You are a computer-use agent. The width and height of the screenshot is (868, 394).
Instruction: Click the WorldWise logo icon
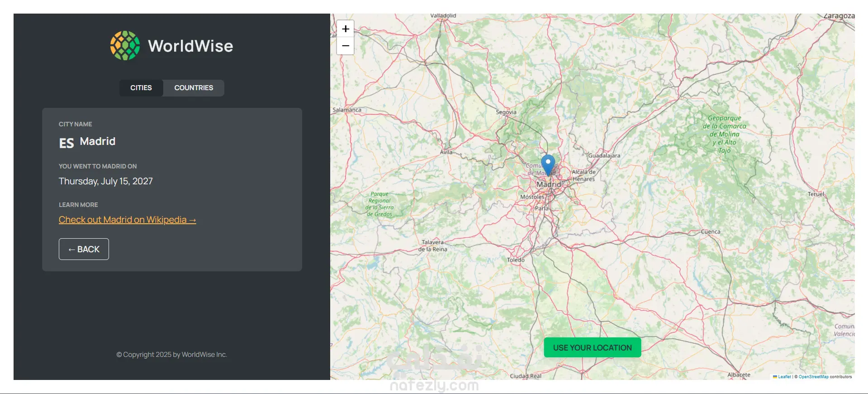[x=125, y=46]
